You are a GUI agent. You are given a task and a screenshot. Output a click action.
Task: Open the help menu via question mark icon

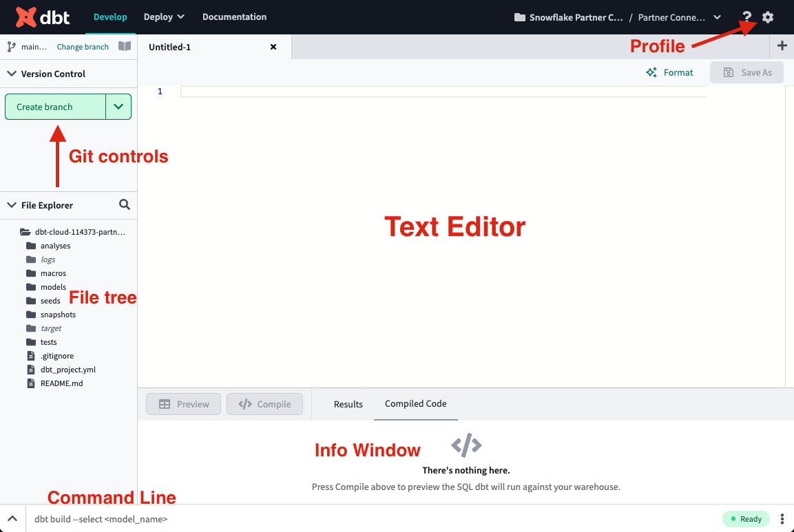tap(746, 17)
